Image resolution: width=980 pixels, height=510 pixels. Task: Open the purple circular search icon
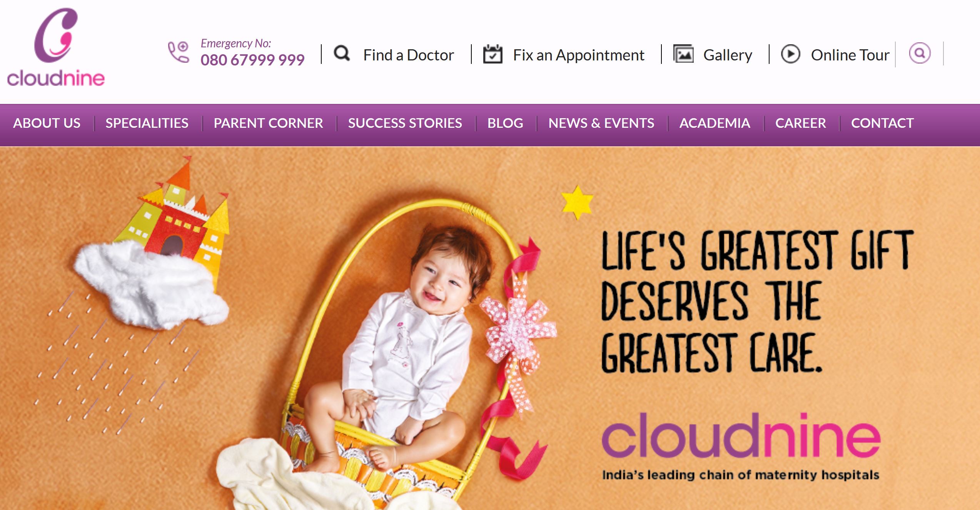tap(920, 53)
